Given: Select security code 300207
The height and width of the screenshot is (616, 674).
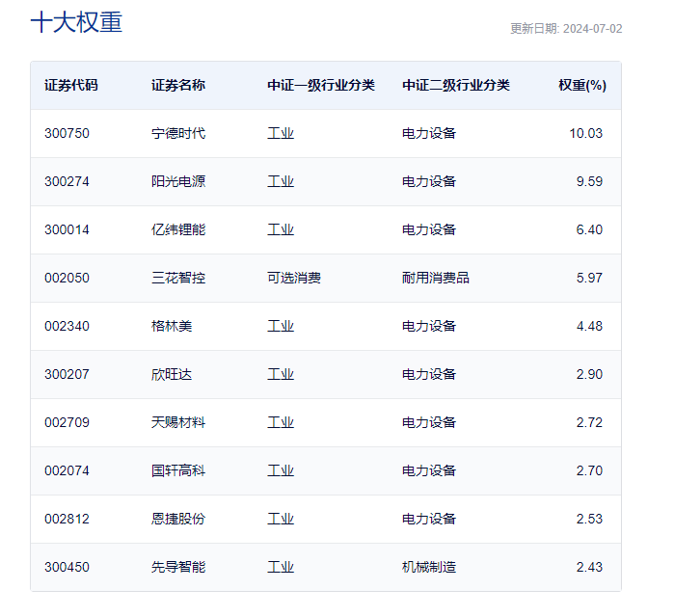Looking at the screenshot, I should coord(67,374).
